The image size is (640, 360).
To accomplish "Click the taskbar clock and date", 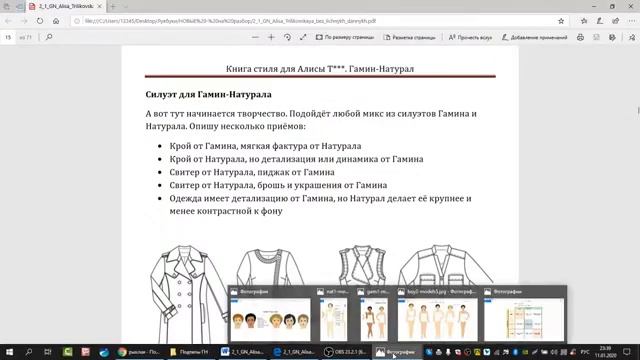I will pos(606,352).
